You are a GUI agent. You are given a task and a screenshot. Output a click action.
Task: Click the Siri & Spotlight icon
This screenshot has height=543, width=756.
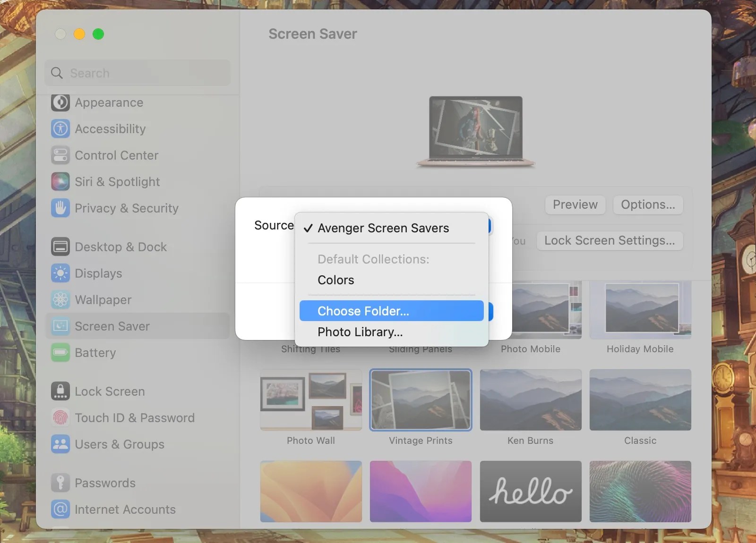[60, 181]
